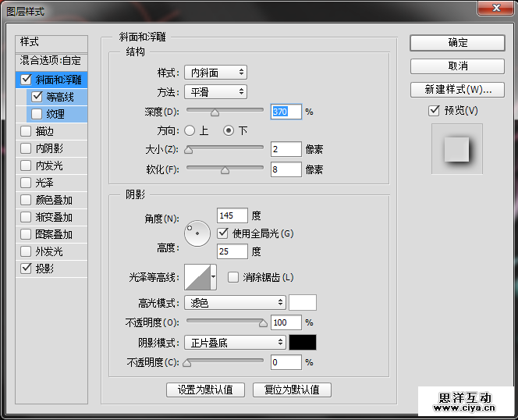The width and height of the screenshot is (518, 420).
Task: Click the 高度 field showing 25
Action: tap(232, 251)
